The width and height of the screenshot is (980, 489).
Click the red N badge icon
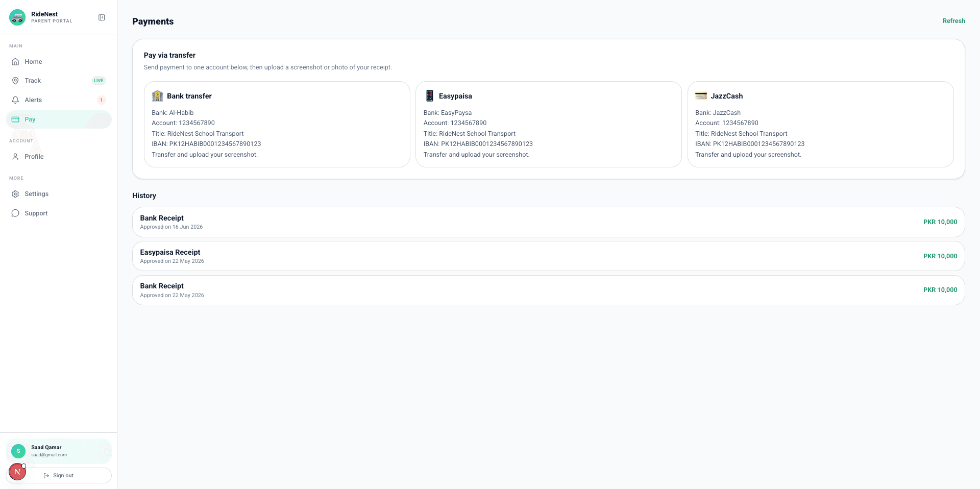tap(17, 472)
